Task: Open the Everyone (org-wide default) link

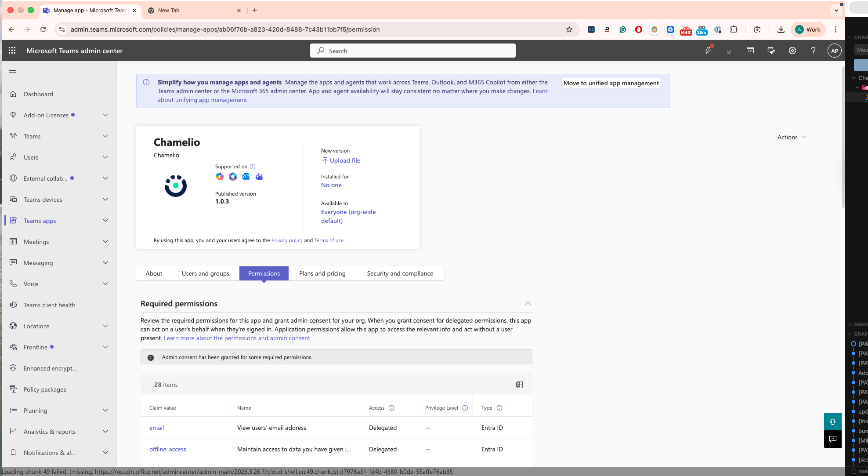Action: 348,216
